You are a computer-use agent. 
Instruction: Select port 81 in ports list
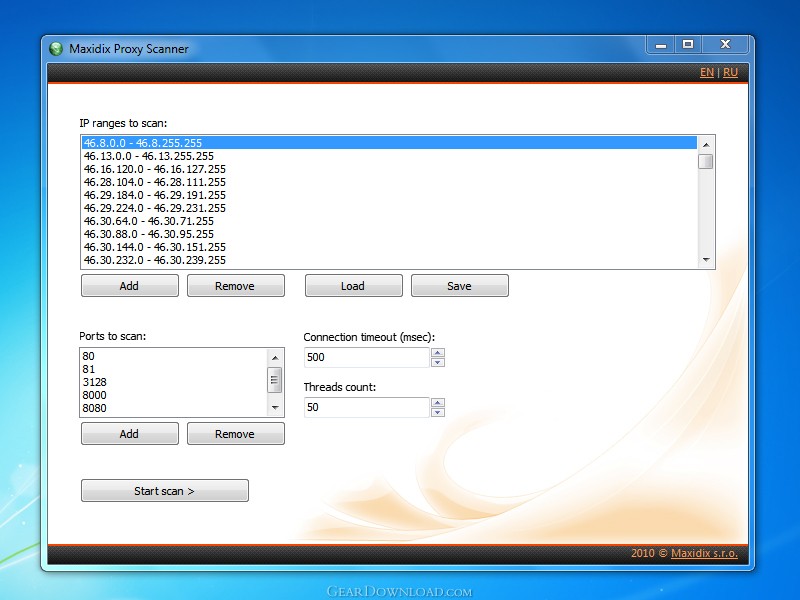pyautogui.click(x=174, y=369)
